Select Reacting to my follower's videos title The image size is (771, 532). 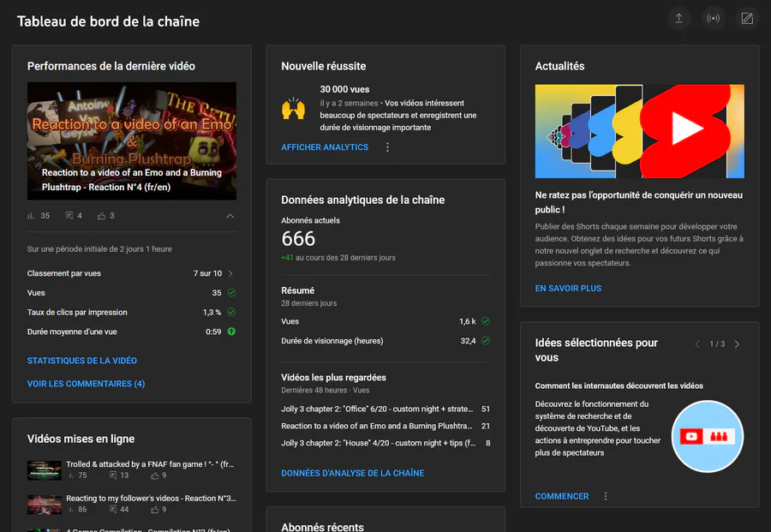[151, 498]
